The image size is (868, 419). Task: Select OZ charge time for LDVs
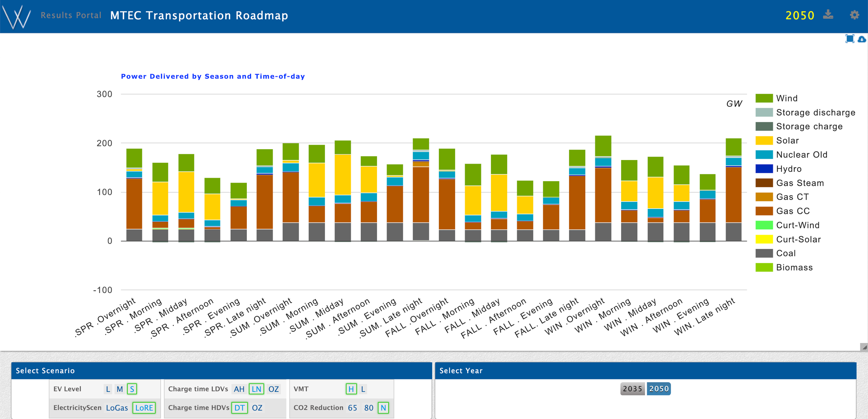274,389
